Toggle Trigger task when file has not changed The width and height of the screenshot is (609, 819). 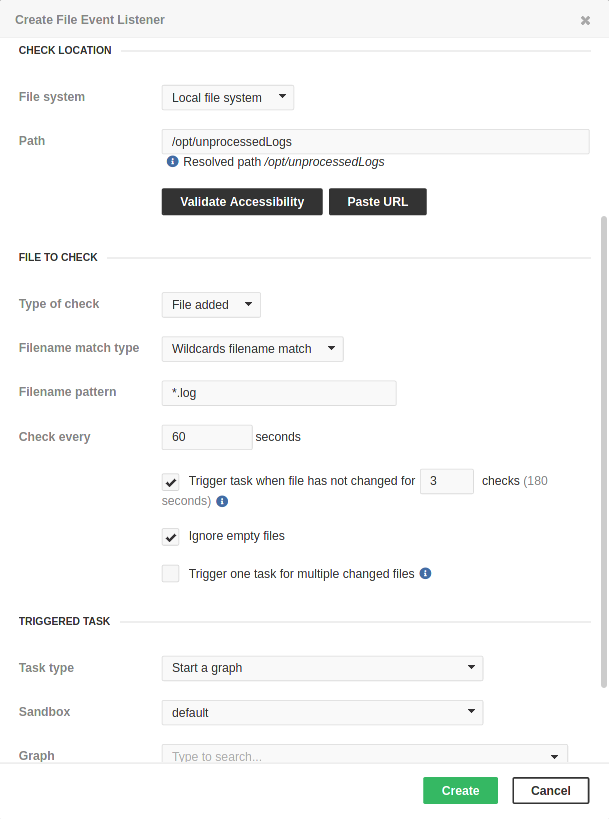(171, 482)
